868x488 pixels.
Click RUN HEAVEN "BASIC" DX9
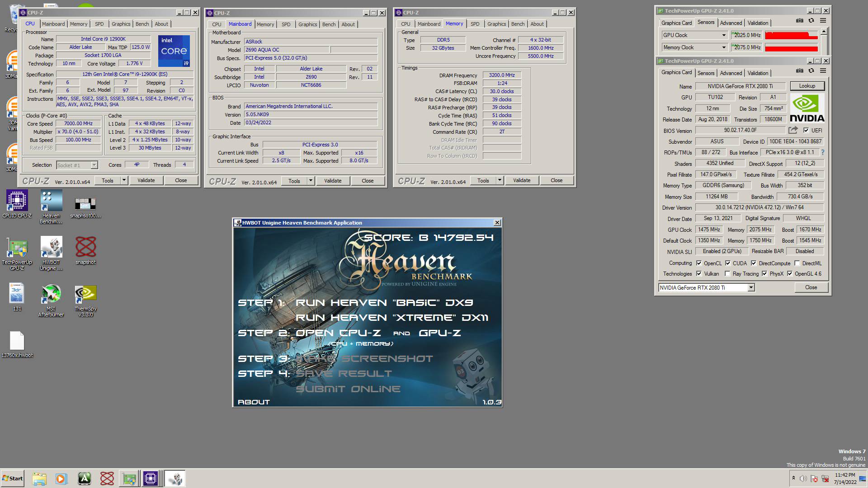(384, 302)
